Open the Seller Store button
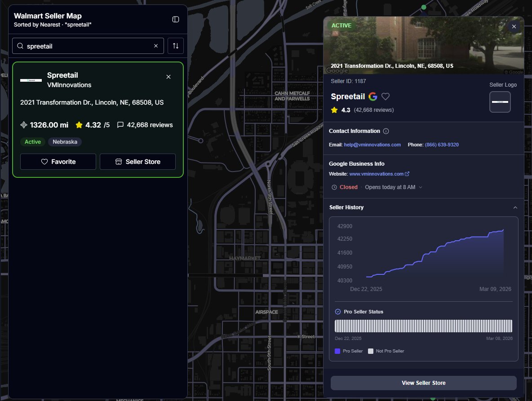Screen dimensions: 532x401 [x=137, y=162]
